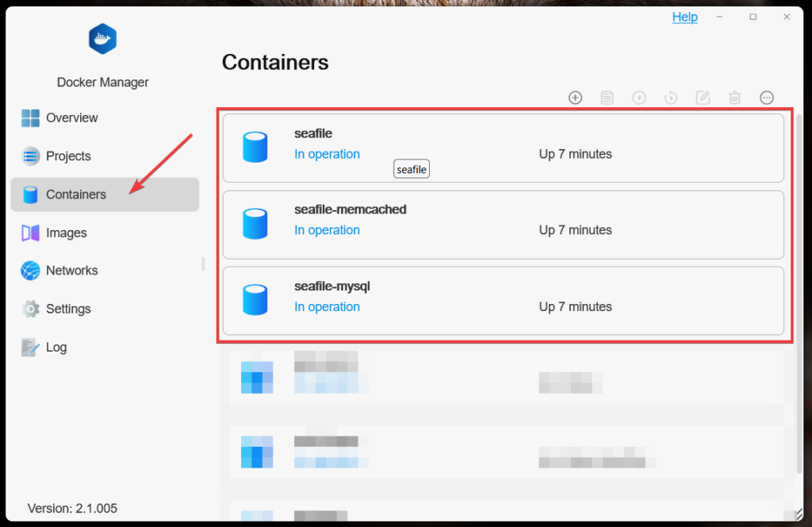Click the Docker Manager whale logo
The width and height of the screenshot is (812, 527).
click(x=103, y=39)
